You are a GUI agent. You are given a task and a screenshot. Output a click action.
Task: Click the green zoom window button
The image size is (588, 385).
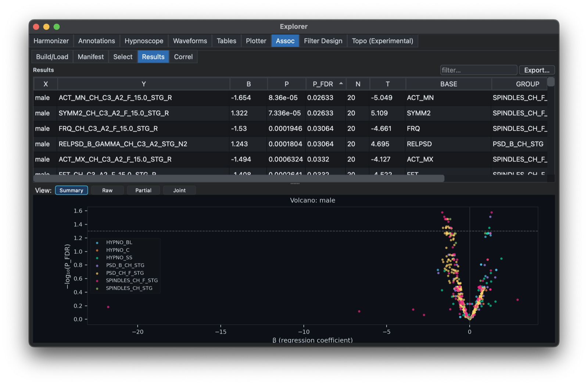57,26
